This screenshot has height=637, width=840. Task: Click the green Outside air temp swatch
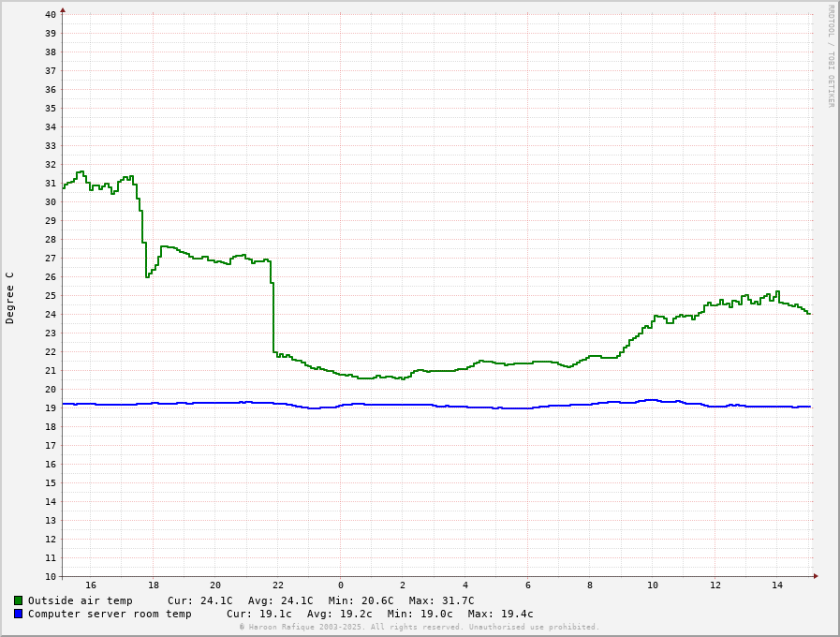18,600
